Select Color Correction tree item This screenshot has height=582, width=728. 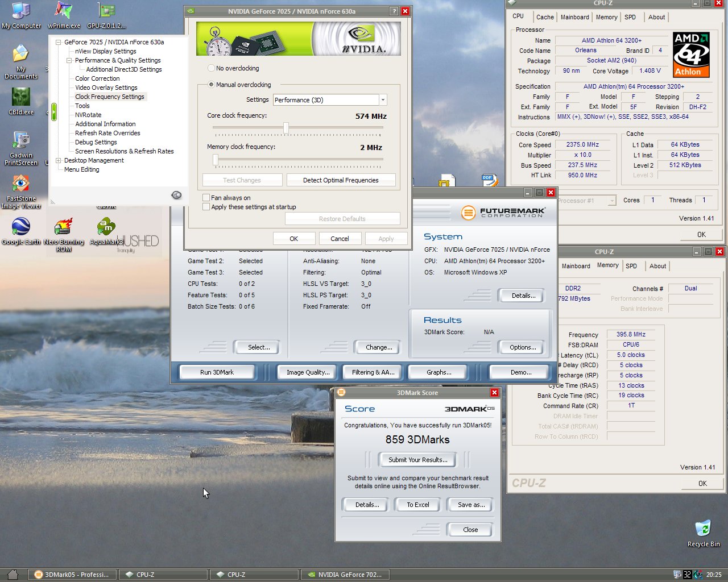[97, 78]
